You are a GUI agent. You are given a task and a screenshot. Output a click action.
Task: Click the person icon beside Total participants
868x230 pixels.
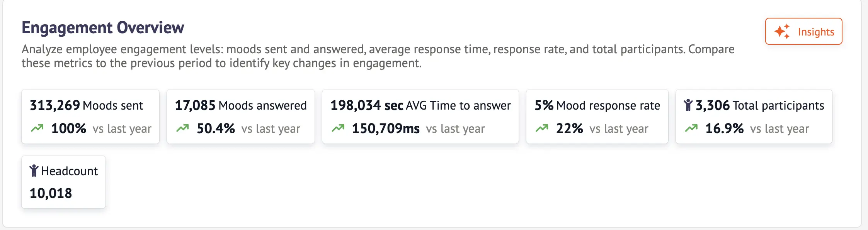(x=688, y=105)
